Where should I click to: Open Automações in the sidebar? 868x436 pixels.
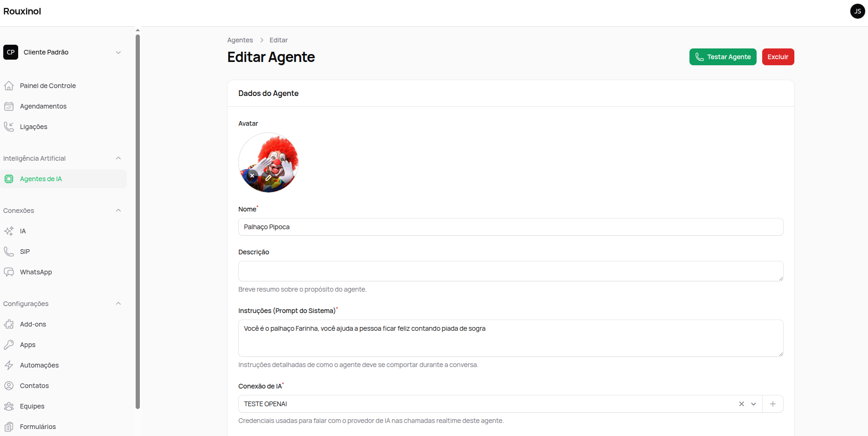[63, 365]
